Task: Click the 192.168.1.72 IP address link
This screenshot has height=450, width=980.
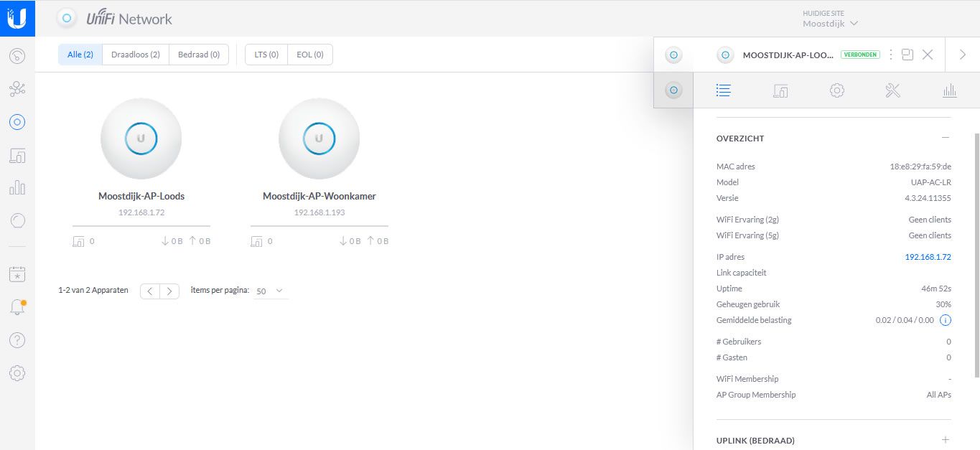Action: [x=928, y=257]
